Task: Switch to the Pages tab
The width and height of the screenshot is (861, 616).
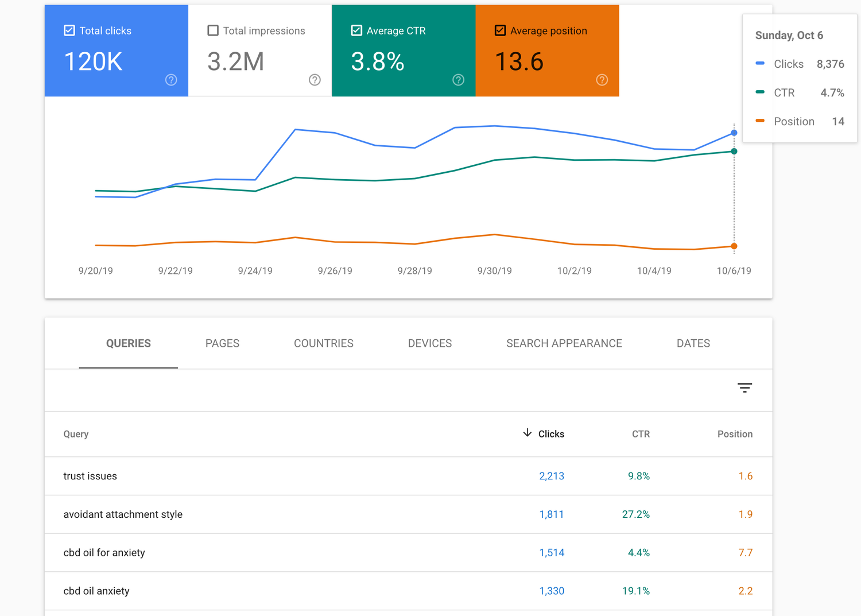Action: pyautogui.click(x=222, y=343)
